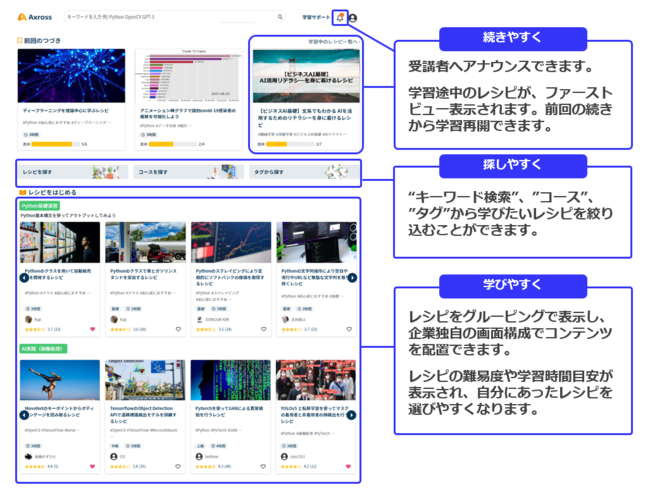Image resolution: width=650 pixels, height=493 pixels.
Task: Favorite the Python gas station recipe
Action: point(179,328)
